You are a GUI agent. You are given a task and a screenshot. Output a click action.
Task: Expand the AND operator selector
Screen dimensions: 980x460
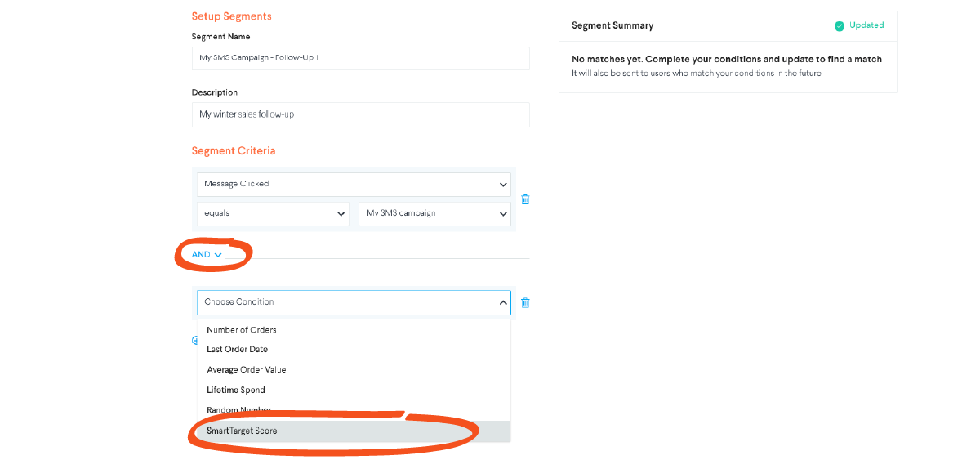click(x=207, y=255)
